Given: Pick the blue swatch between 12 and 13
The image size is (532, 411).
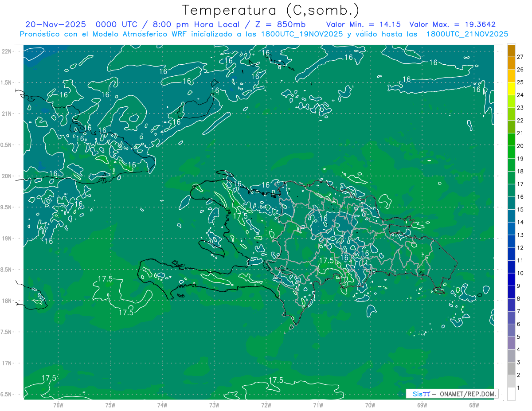Looking at the screenshot, I should point(511,241).
